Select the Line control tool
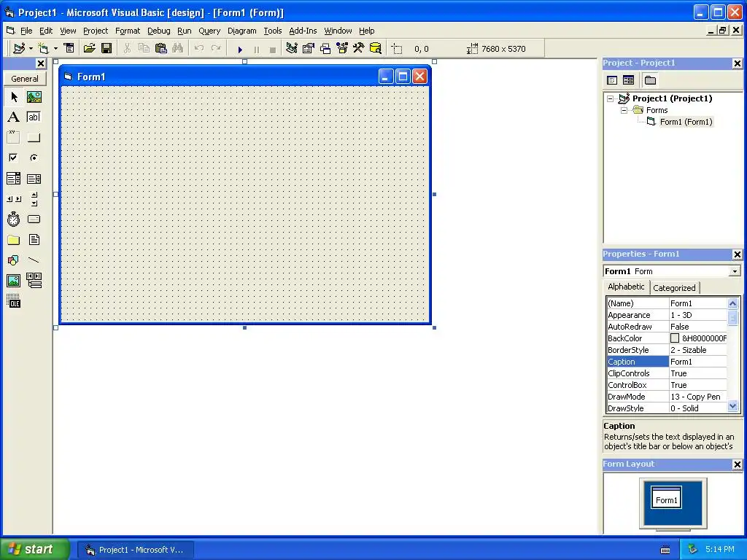 point(34,260)
